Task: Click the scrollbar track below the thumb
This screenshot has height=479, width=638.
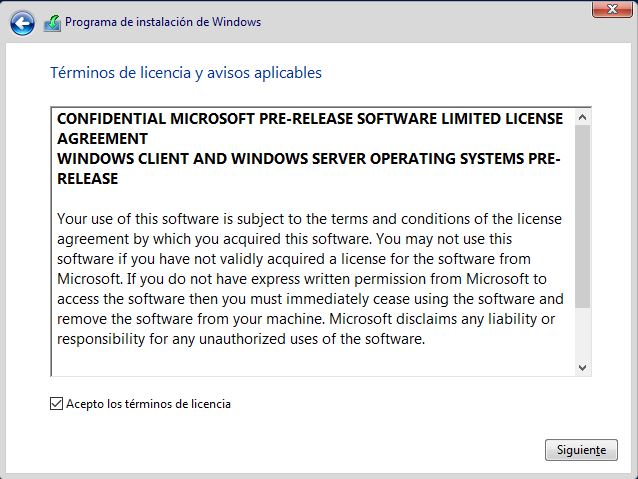Action: [x=583, y=335]
